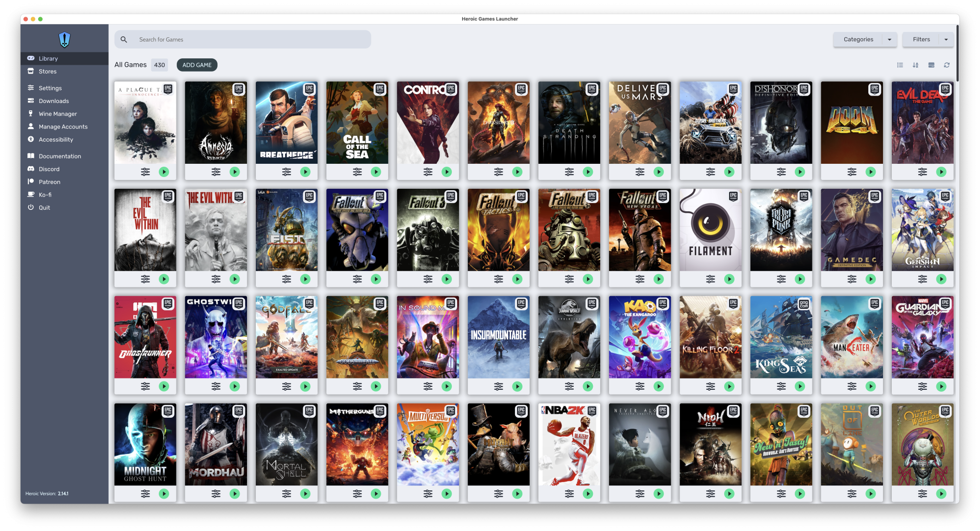Screen dimensions: 980x531
Task: Click the Filters dropdown arrow
Action: click(946, 40)
